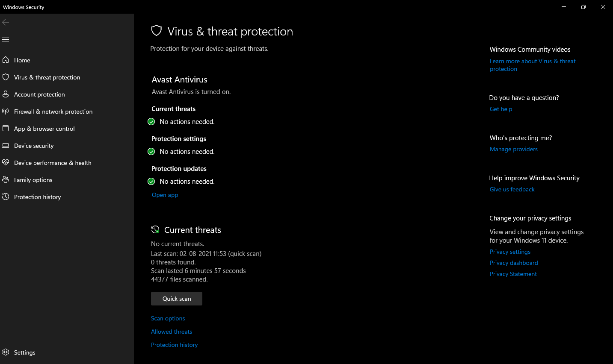Image resolution: width=613 pixels, height=364 pixels.
Task: Open the Privacy dashboard link
Action: pos(514,263)
